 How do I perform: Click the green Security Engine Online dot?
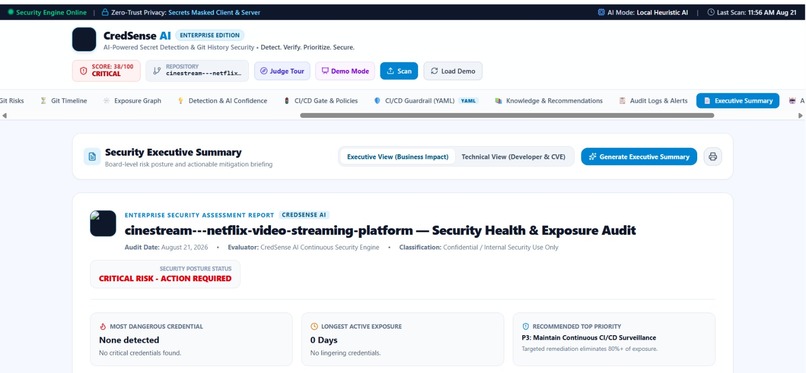point(10,12)
